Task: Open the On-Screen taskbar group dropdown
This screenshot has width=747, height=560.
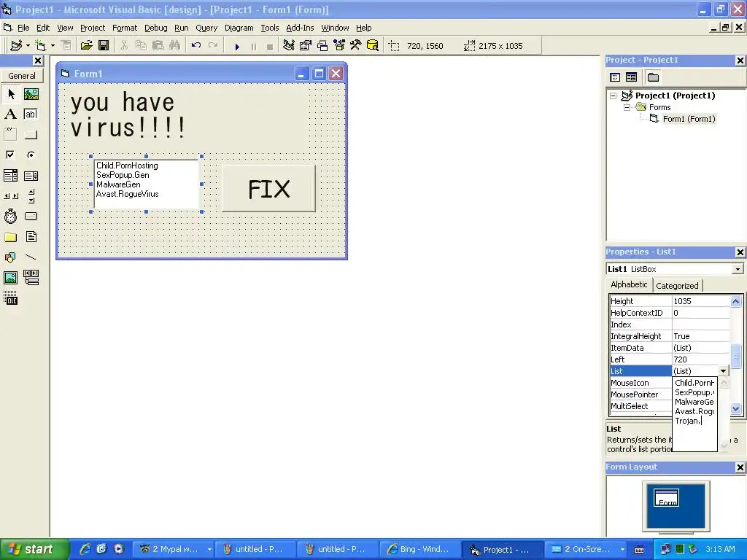Action: pyautogui.click(x=622, y=549)
